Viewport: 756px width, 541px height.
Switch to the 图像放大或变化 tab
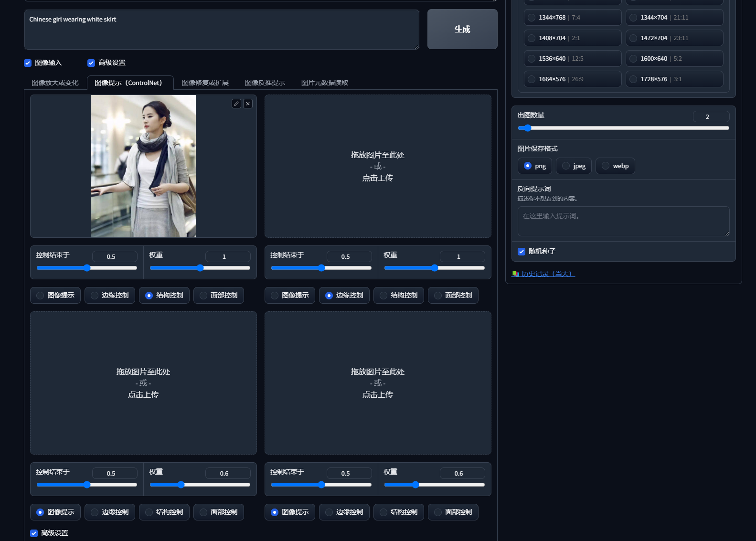coord(55,83)
